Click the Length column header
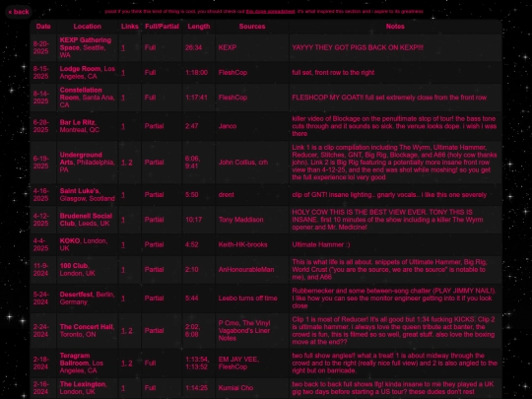The height and width of the screenshot is (399, 532). 199,27
